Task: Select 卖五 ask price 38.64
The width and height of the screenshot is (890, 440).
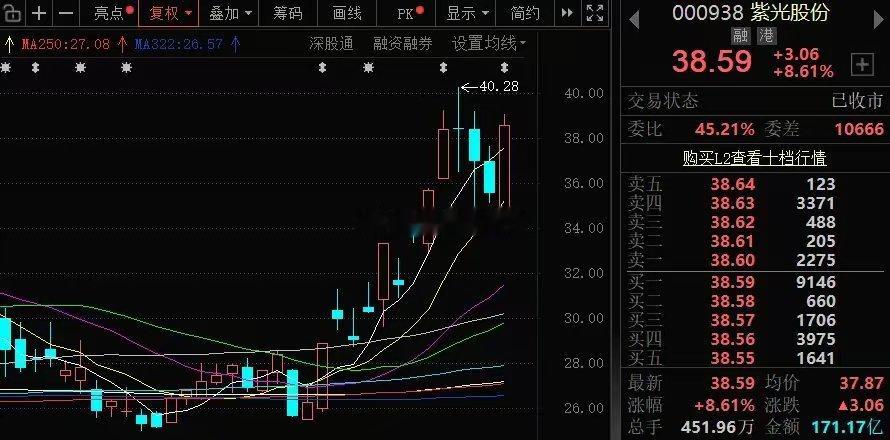Action: (x=733, y=184)
